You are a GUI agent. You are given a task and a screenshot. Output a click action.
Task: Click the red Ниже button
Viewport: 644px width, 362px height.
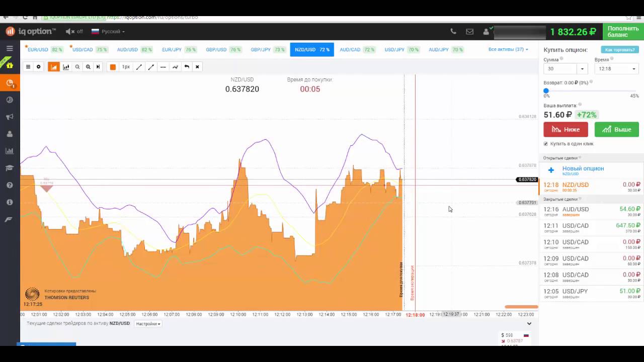click(566, 129)
